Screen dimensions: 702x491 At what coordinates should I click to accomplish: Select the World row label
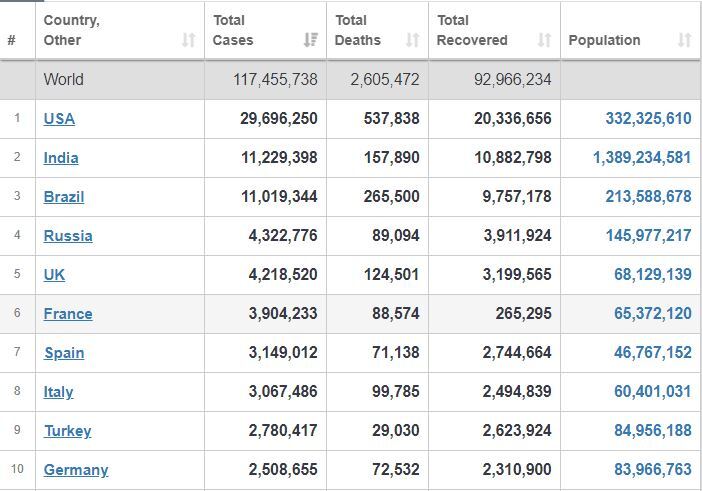click(x=64, y=80)
